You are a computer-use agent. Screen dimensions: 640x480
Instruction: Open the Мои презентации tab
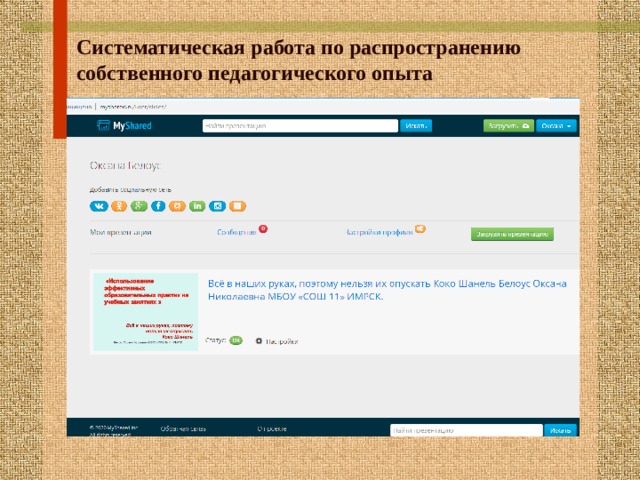(x=121, y=232)
